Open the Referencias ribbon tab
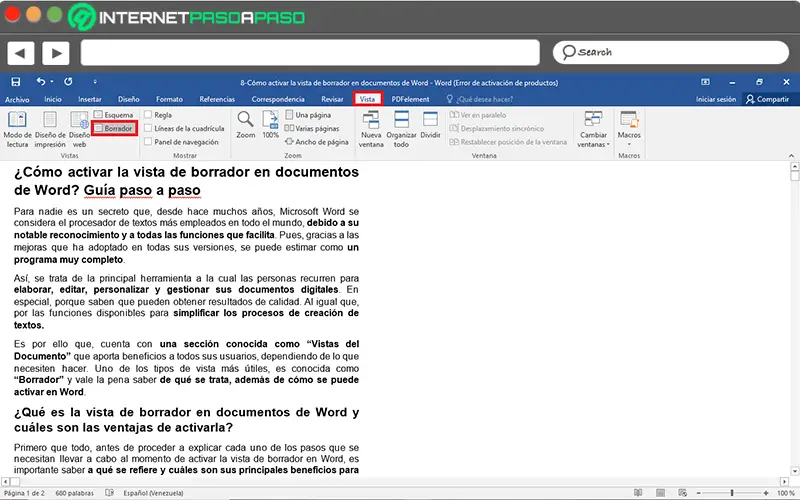Viewport: 800px width, 500px height. pos(217,100)
